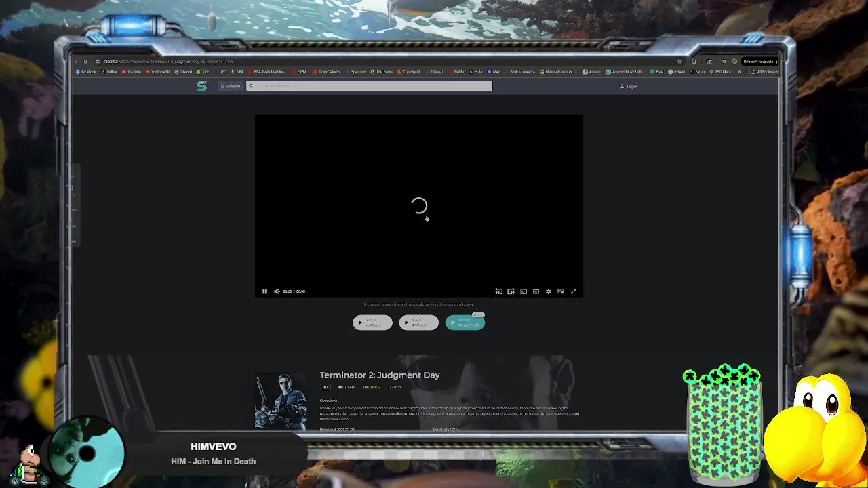This screenshot has height=488, width=868.
Task: Click the HD quality badge
Action: (x=325, y=387)
